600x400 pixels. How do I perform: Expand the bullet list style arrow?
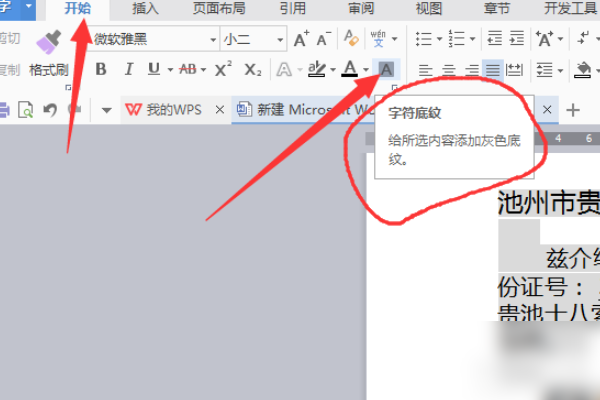pos(439,39)
